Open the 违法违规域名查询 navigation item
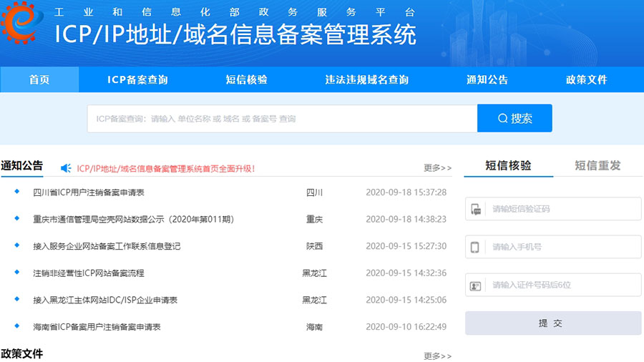This screenshot has height=362, width=644. tap(367, 79)
